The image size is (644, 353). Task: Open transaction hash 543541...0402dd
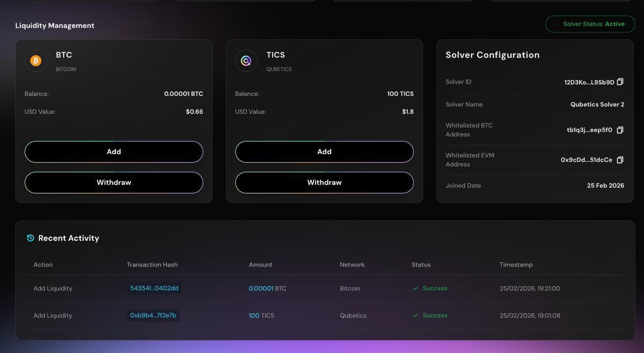click(154, 288)
